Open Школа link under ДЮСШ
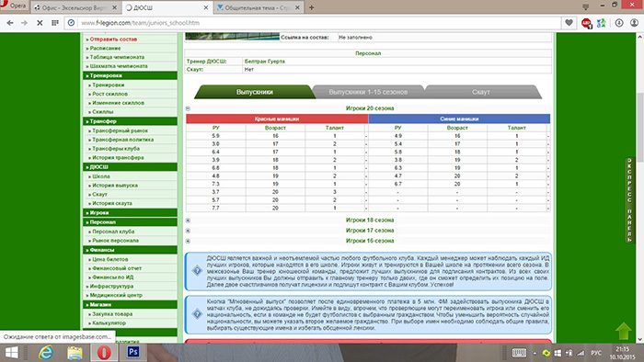Viewport: 644px width, 362px height. (101, 176)
